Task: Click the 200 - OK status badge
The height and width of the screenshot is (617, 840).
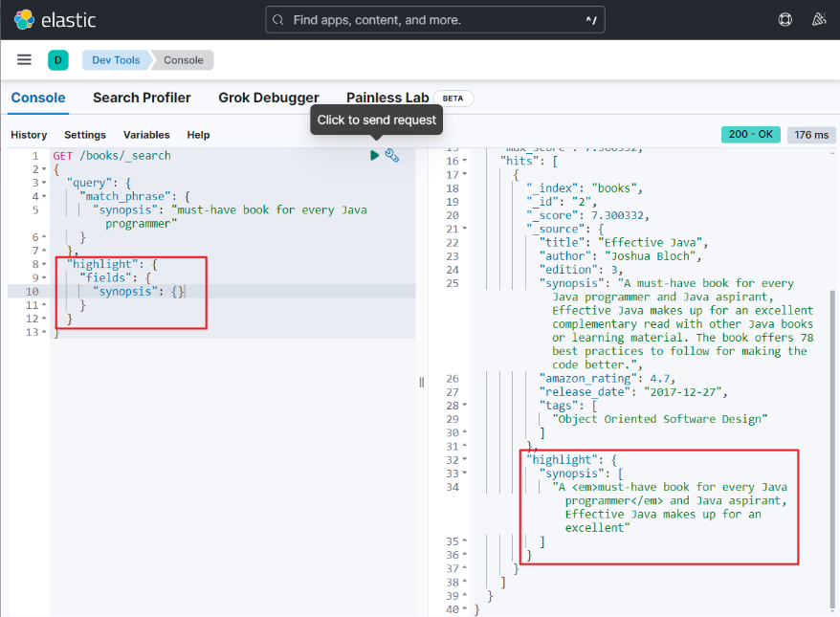Action: click(750, 135)
